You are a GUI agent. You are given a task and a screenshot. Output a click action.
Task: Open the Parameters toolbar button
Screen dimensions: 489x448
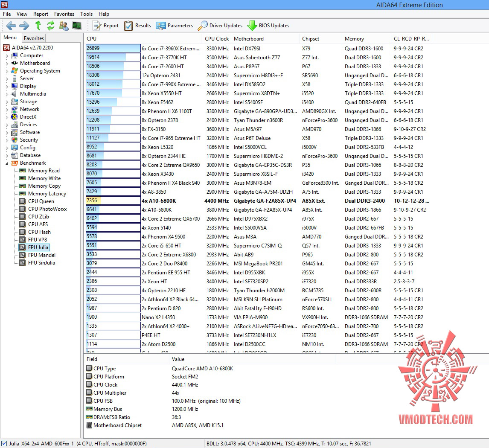coord(175,26)
